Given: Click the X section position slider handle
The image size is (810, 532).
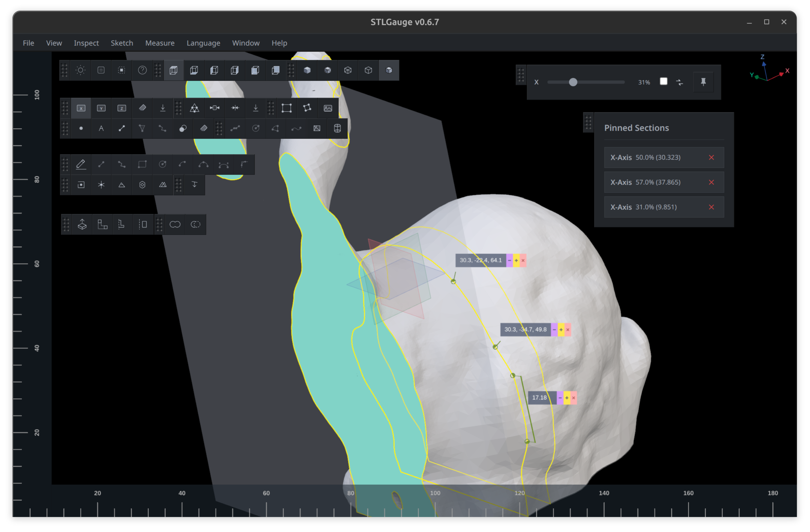Looking at the screenshot, I should [573, 82].
